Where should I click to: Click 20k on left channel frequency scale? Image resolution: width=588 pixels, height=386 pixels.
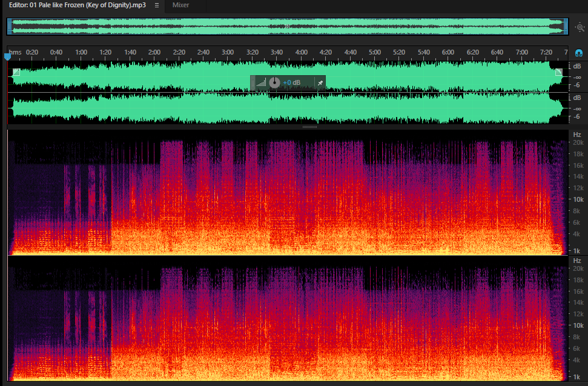pyautogui.click(x=578, y=142)
